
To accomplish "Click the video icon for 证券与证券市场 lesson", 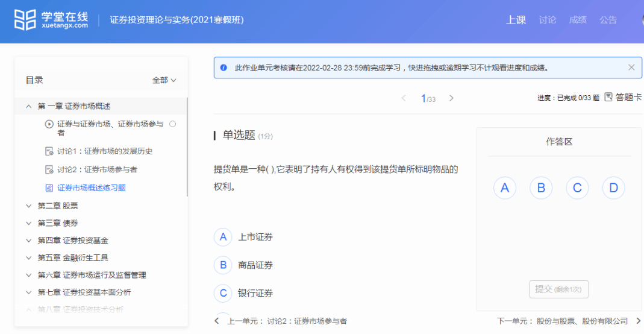I will coord(49,124).
